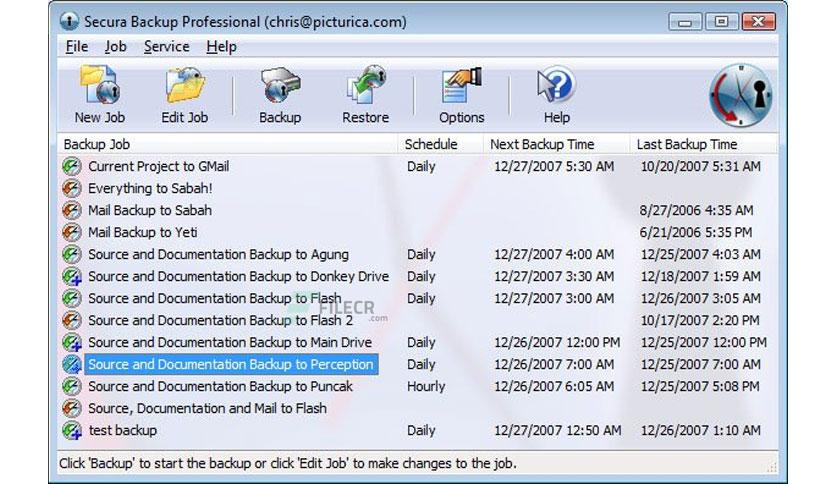Sort by the Schedule column header
This screenshot has height=484, width=836.
[440, 144]
